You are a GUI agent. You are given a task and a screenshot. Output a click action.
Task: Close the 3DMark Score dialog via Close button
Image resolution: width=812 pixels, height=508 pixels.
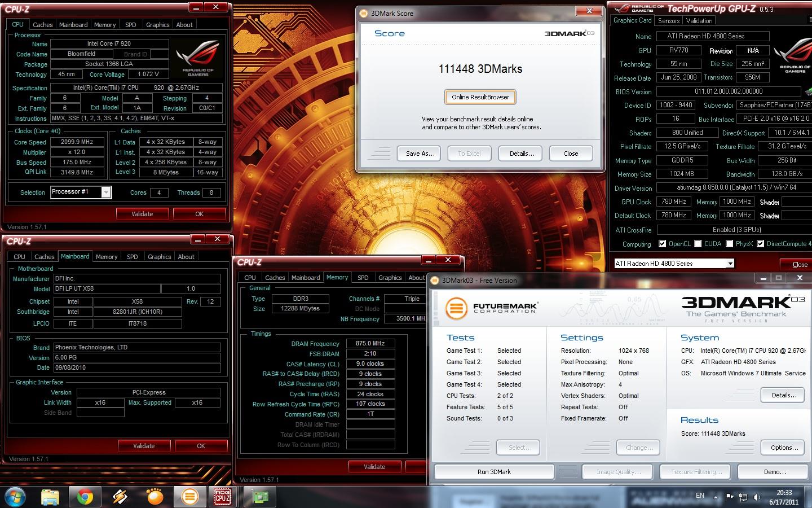571,154
